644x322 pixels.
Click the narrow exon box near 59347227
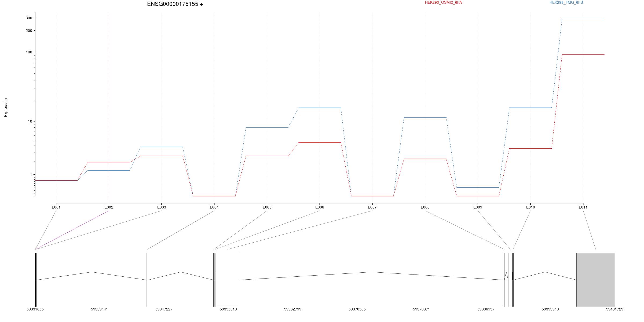point(147,280)
